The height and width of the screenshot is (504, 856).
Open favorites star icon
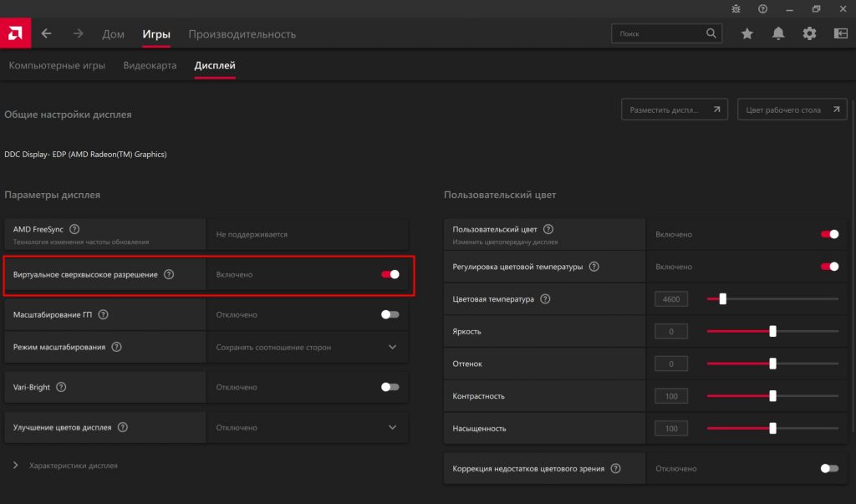[746, 33]
